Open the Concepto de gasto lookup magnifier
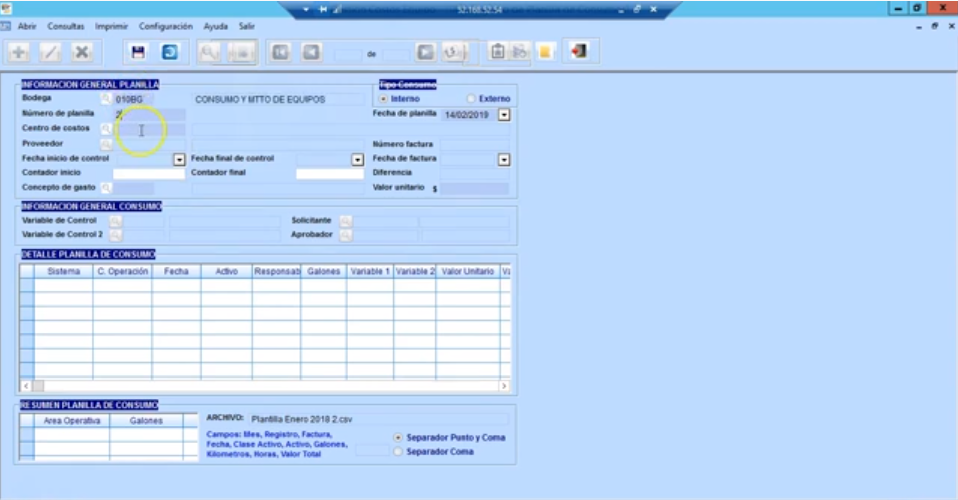The height and width of the screenshot is (500, 958). pyautogui.click(x=106, y=188)
